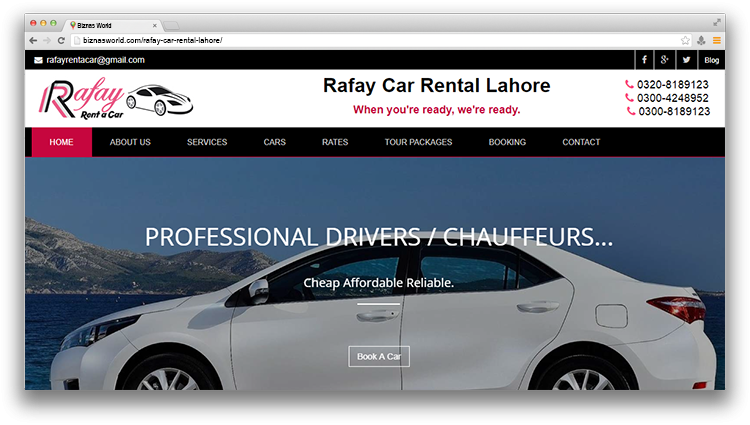
Task: Open the TOUR PACKAGES menu item
Action: click(x=419, y=142)
